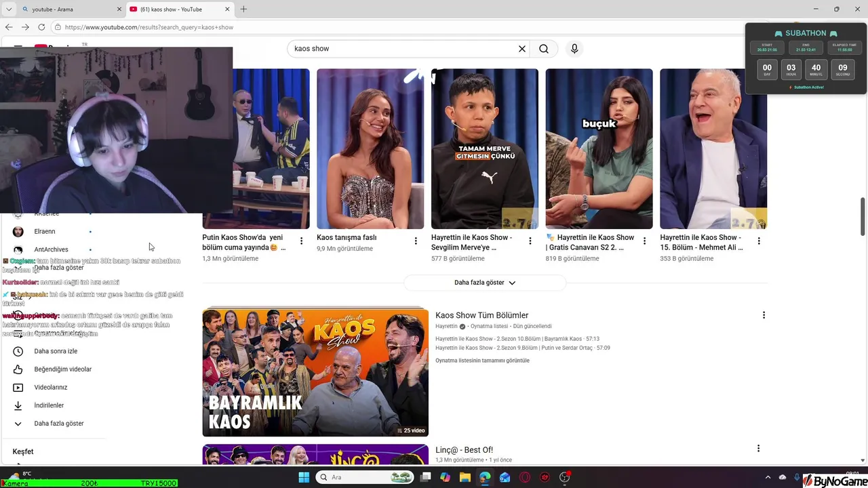This screenshot has width=868, height=488.
Task: Open File Explorer from the taskbar
Action: pyautogui.click(x=465, y=477)
